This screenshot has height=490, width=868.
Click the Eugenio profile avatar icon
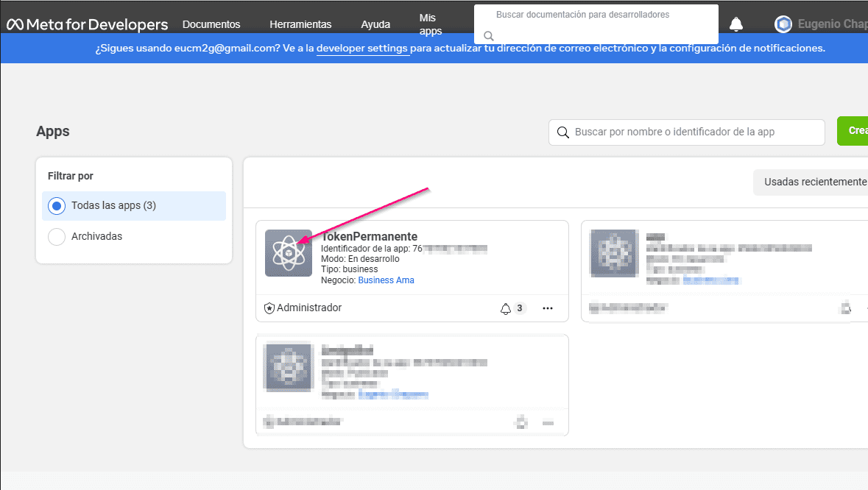coord(783,24)
